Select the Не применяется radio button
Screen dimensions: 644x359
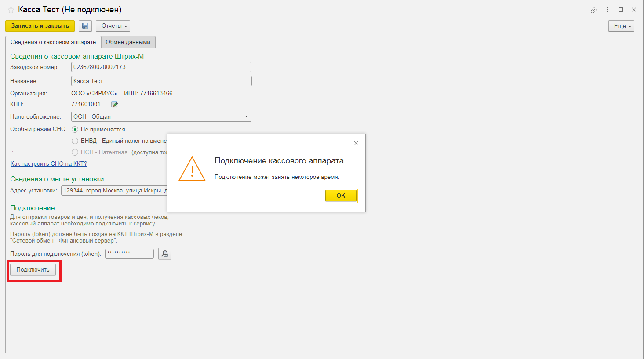(x=75, y=129)
